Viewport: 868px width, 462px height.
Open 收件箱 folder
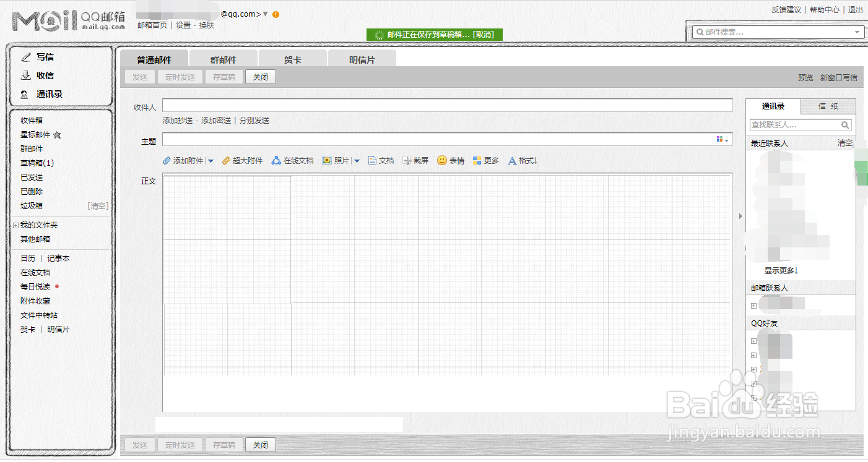(32, 121)
